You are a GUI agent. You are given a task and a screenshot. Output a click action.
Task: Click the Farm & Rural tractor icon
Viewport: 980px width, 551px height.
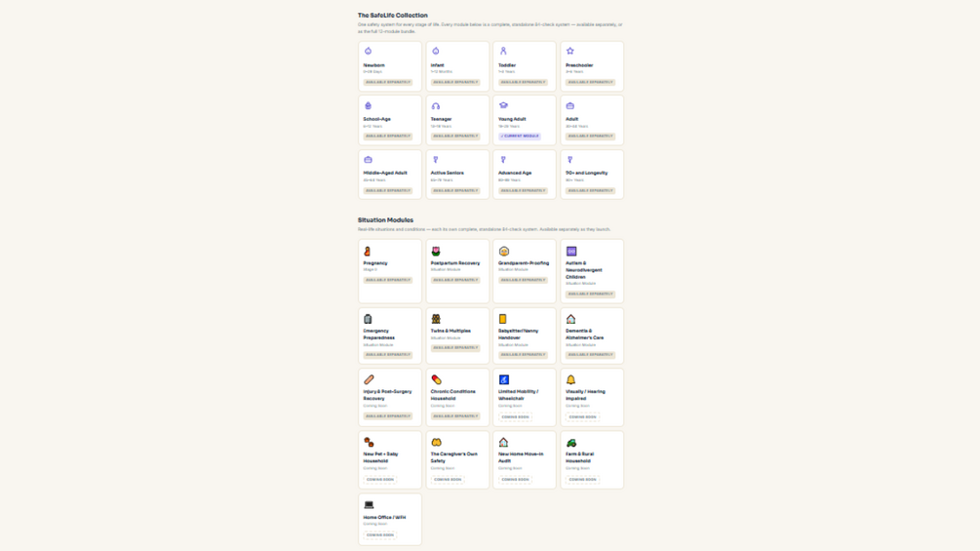(571, 443)
